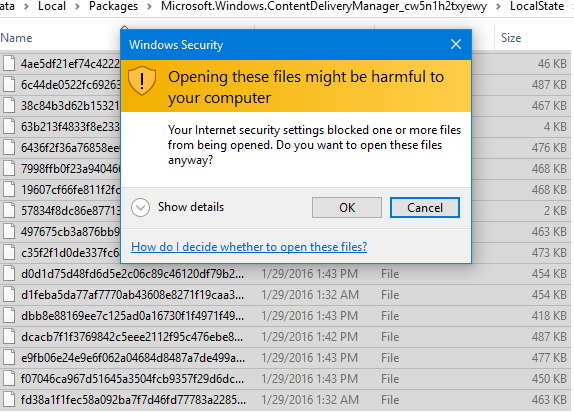This screenshot has height=412, width=574.
Task: Expand Show details chevron in dialog
Action: tap(140, 208)
